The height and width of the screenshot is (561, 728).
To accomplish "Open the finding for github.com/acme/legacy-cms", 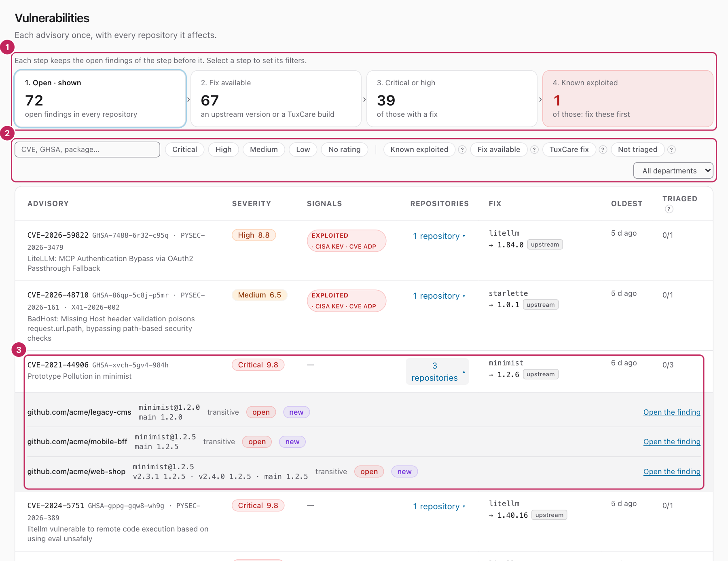I will (x=672, y=412).
